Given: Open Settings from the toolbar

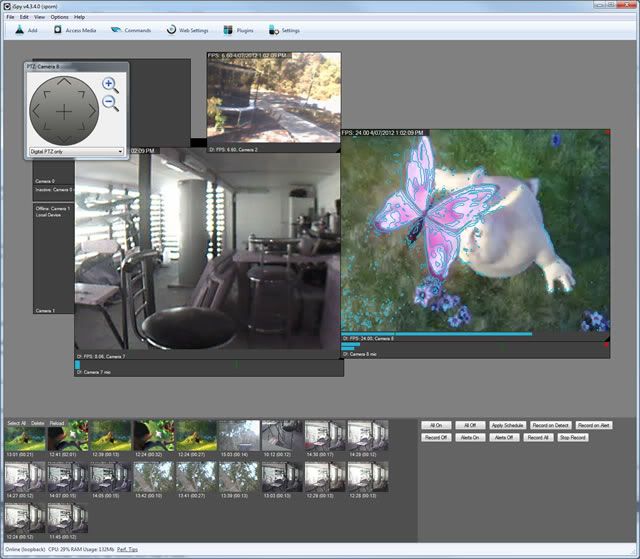Looking at the screenshot, I should (x=283, y=31).
